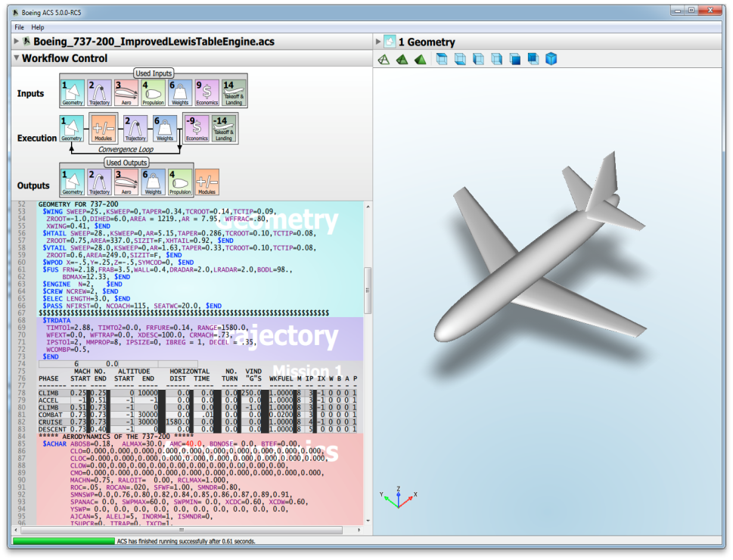Click the $TRDATA line
Viewport: 733px width, 560px height.
[x=57, y=320]
